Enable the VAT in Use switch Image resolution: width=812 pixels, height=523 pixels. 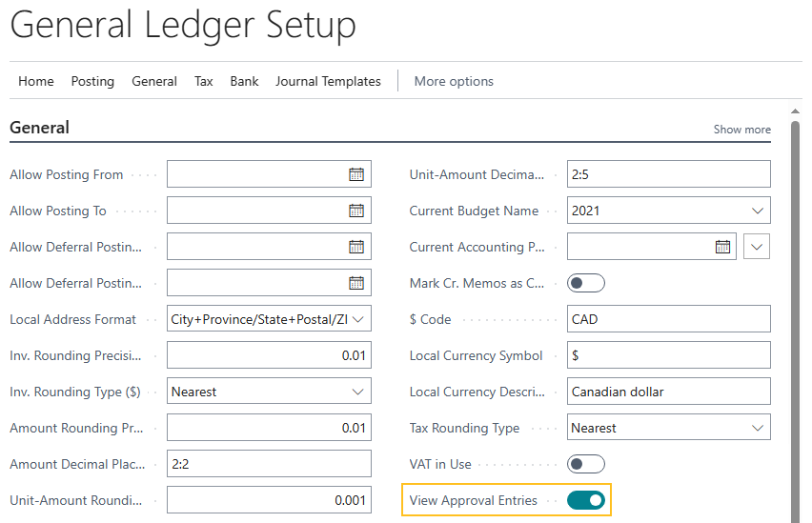pyautogui.click(x=586, y=464)
